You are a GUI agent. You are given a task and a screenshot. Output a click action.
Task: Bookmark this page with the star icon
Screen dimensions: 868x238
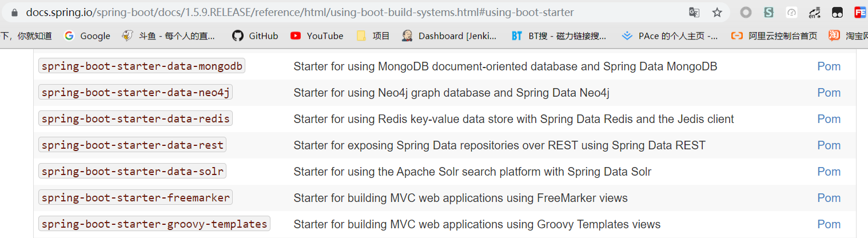717,12
